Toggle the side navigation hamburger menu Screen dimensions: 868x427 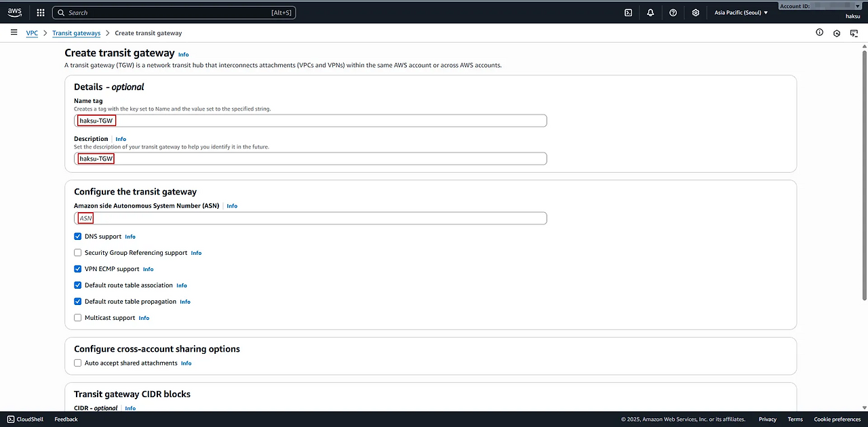(14, 33)
